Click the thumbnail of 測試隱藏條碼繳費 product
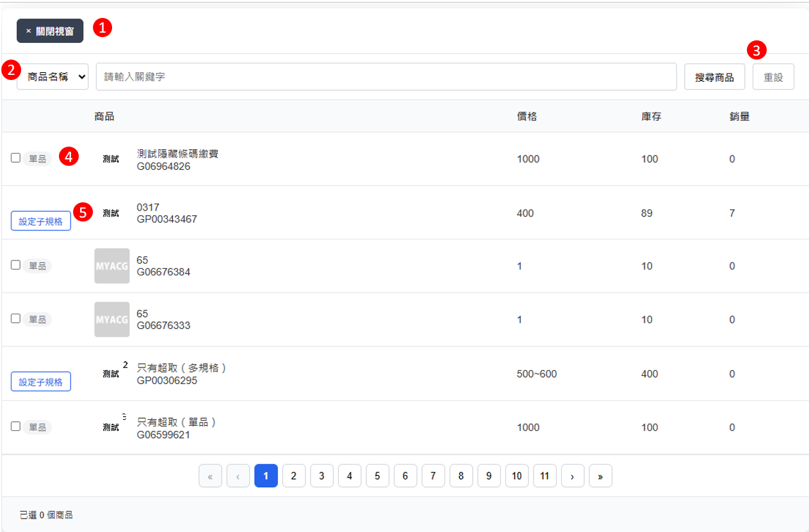The height and width of the screenshot is (532, 809). (111, 159)
